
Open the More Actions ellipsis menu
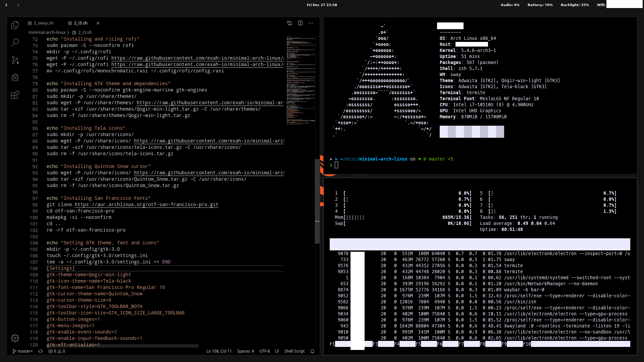(x=311, y=23)
